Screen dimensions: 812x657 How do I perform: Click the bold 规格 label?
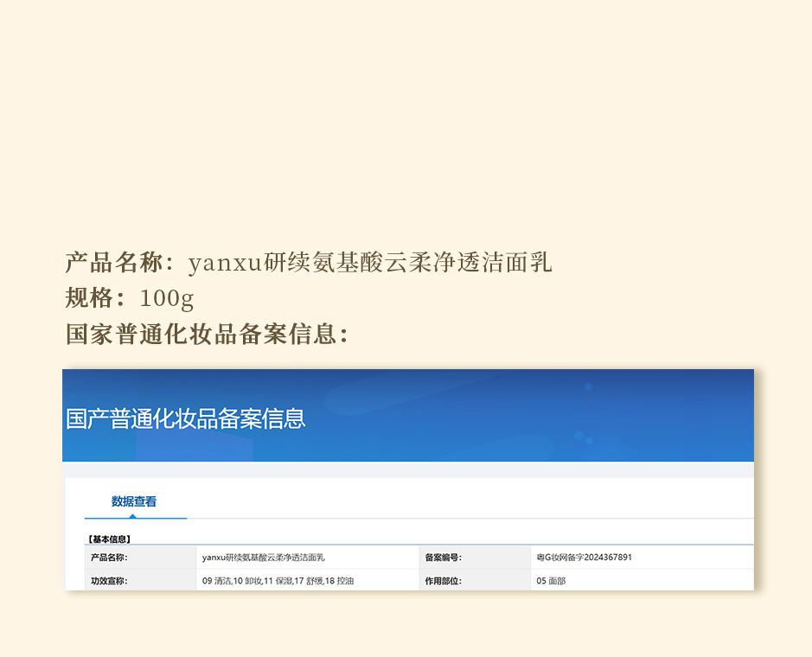coord(90,298)
